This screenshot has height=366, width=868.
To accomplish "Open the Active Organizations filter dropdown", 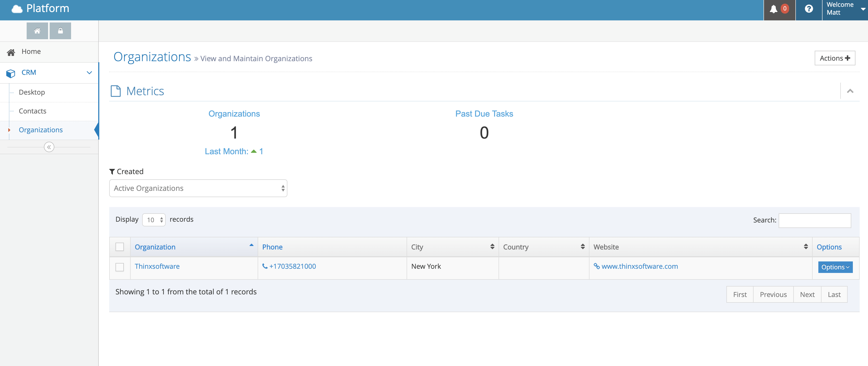I will 198,188.
